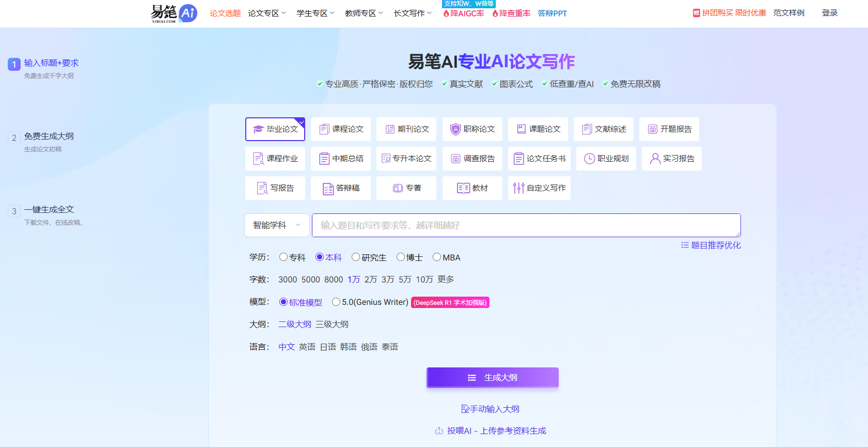Select the 专升本论文 icon
The height and width of the screenshot is (447, 868).
pos(386,159)
